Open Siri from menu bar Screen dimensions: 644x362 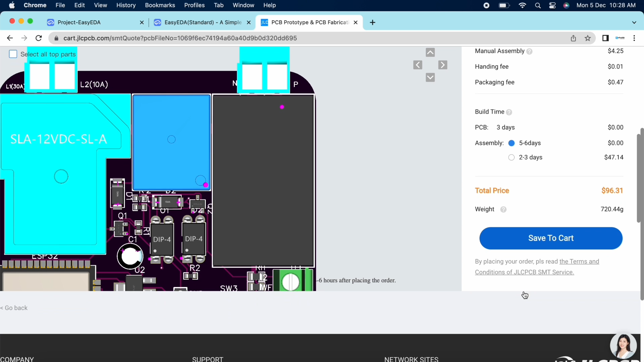tap(566, 5)
